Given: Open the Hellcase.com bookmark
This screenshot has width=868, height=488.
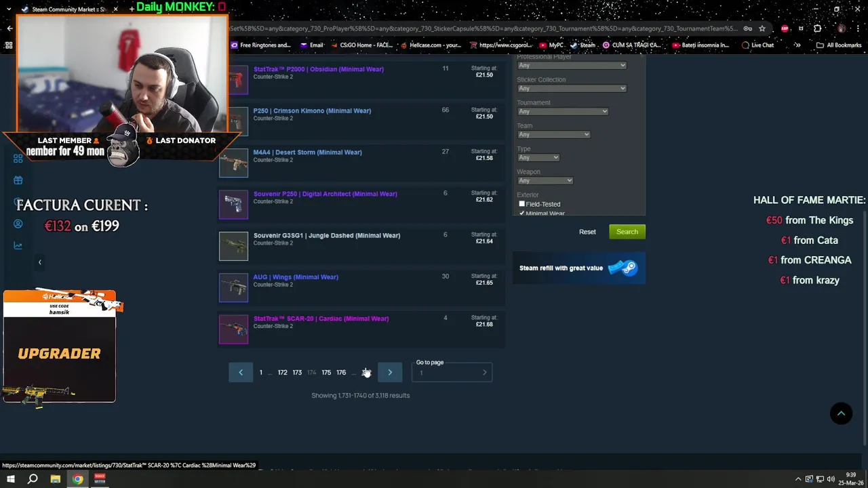Looking at the screenshot, I should click(x=431, y=45).
